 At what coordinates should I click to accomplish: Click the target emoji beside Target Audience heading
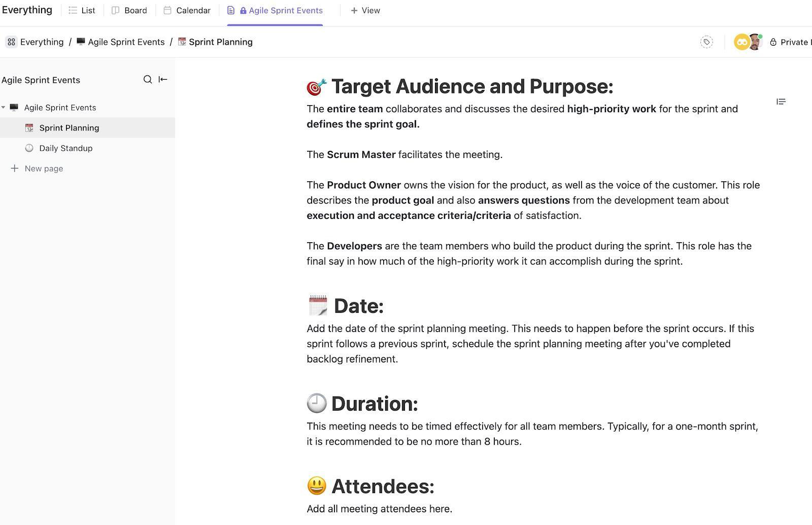317,87
